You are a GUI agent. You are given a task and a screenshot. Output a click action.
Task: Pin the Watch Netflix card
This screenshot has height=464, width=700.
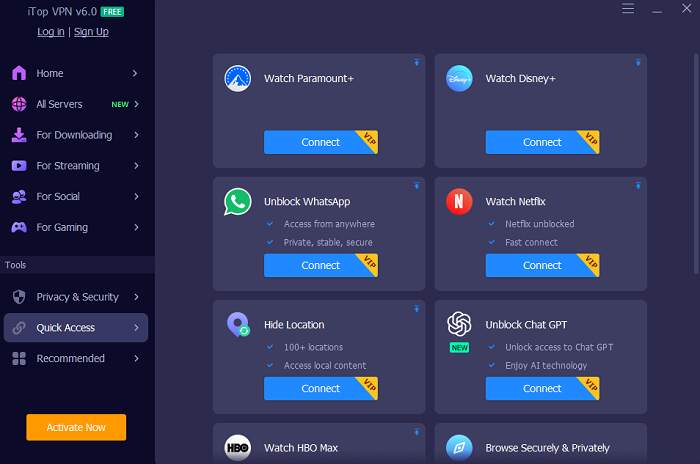(638, 186)
